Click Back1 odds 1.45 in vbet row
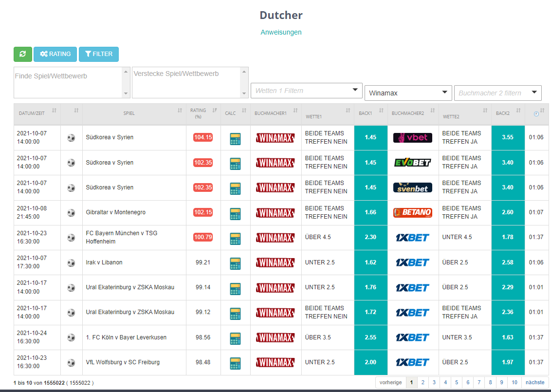551x392 pixels. (371, 137)
